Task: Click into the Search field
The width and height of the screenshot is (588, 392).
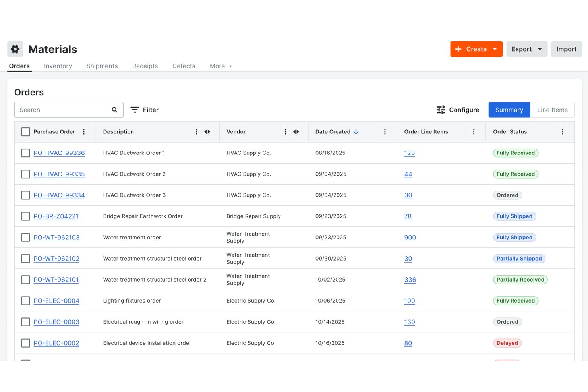Action: click(69, 110)
